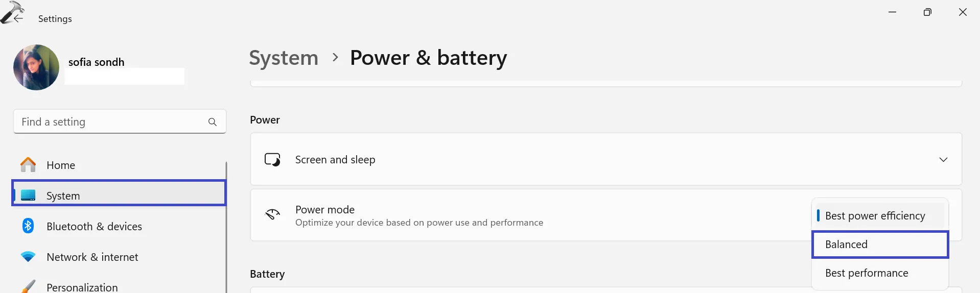Expand Screen and sleep chevron
980x293 pixels.
pos(943,160)
